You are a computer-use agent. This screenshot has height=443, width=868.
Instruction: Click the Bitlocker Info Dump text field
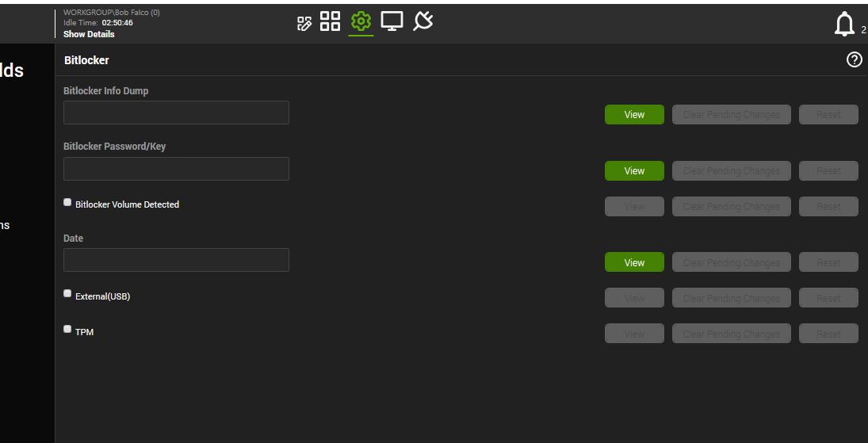point(176,113)
